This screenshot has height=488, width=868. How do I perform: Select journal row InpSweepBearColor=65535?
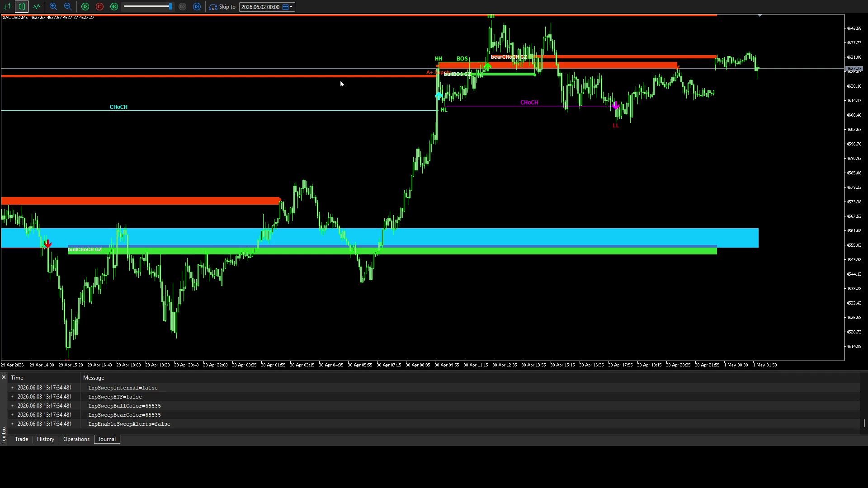click(x=434, y=415)
